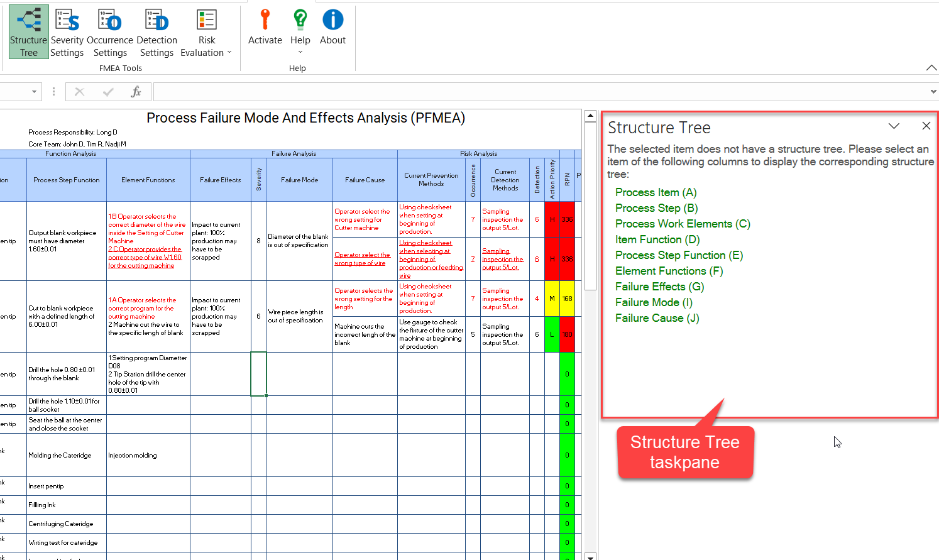Toggle the Structure Tree ribbon button
The image size is (939, 560).
pyautogui.click(x=29, y=33)
